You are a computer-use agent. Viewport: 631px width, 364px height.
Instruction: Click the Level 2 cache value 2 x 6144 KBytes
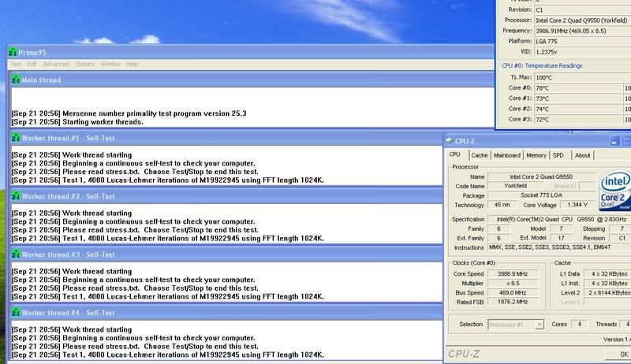[x=607, y=293]
